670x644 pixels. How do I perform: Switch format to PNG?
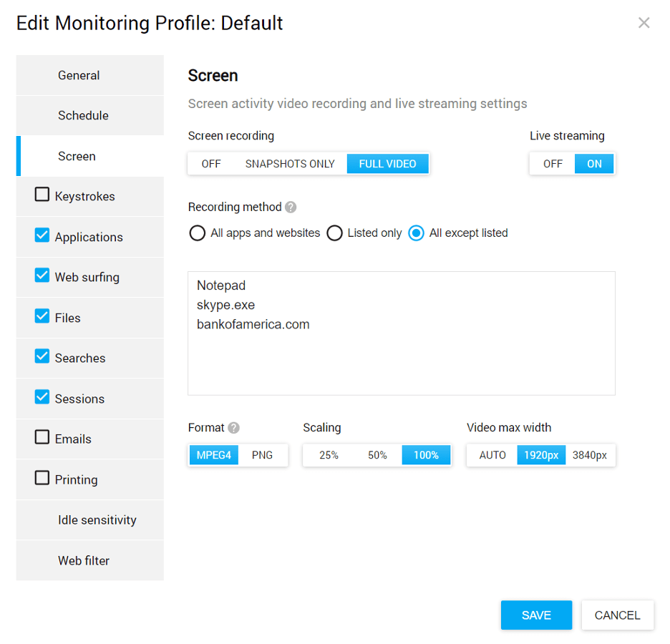pos(262,454)
